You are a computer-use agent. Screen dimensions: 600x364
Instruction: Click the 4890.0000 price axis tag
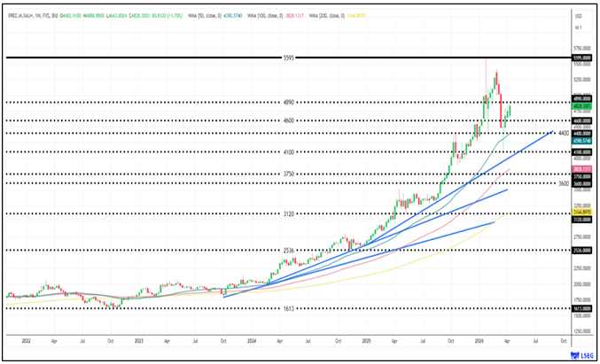(x=582, y=97)
